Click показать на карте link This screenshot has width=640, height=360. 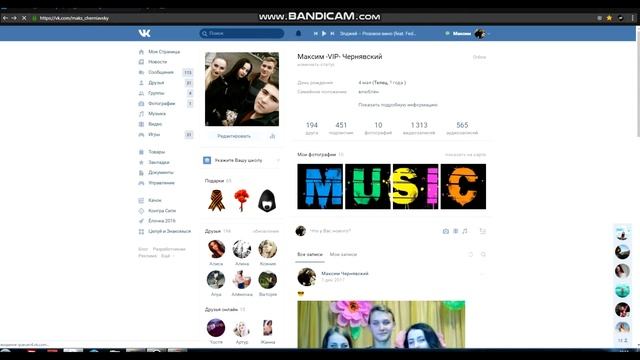(x=465, y=155)
